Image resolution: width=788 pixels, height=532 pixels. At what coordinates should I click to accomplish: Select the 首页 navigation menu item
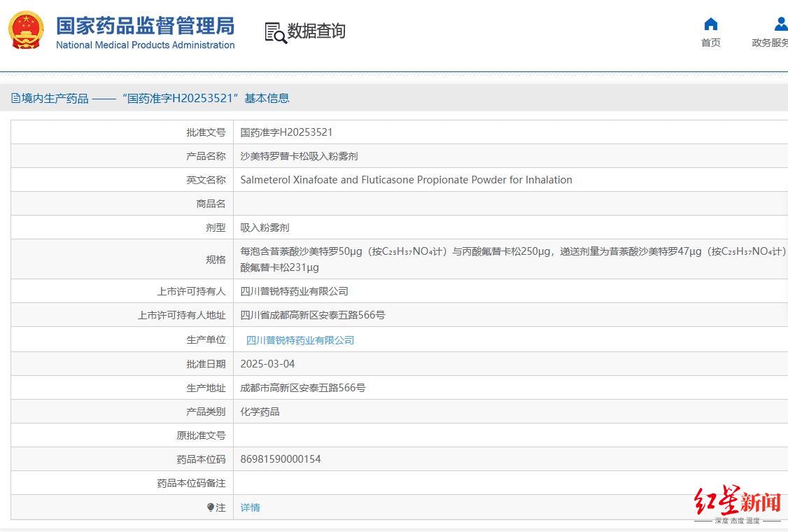point(710,42)
